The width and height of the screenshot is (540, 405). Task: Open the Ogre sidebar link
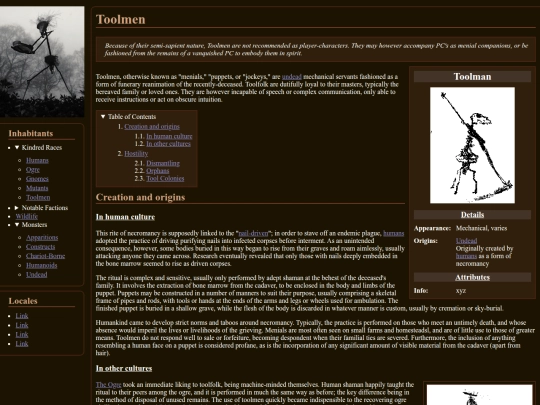click(33, 170)
